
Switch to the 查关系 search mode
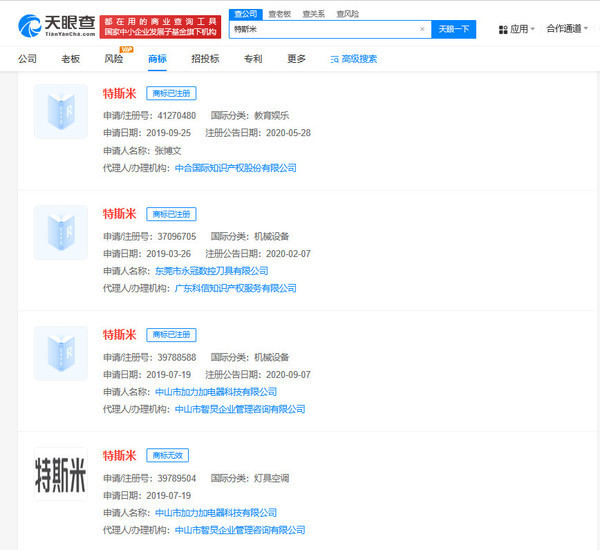coord(314,13)
